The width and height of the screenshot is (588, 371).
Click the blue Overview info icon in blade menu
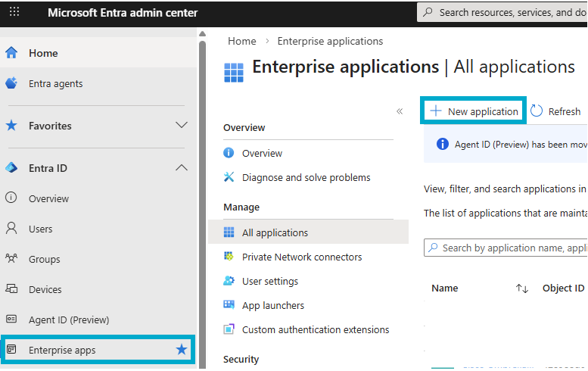[x=229, y=153]
